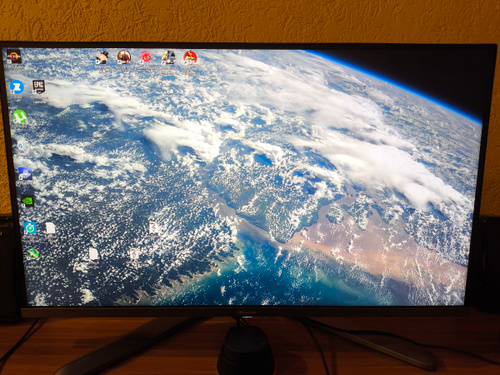Click the blue disc drive utility icon
Viewport: 500px width, 375px height.
click(25, 174)
